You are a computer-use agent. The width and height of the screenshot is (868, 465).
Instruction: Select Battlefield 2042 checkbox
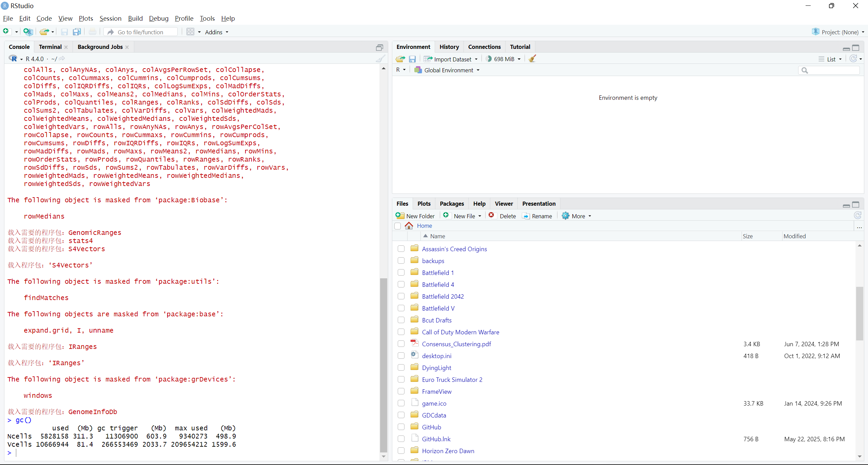[401, 296]
